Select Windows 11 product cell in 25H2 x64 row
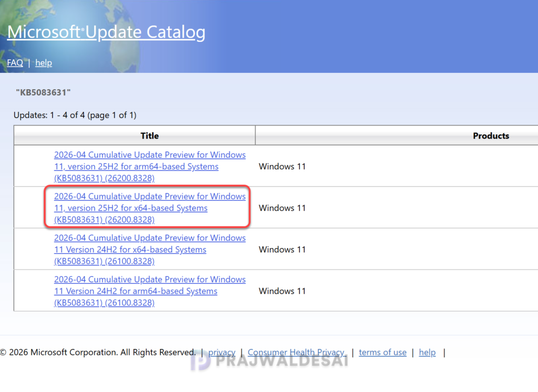This screenshot has width=538, height=392. point(282,208)
